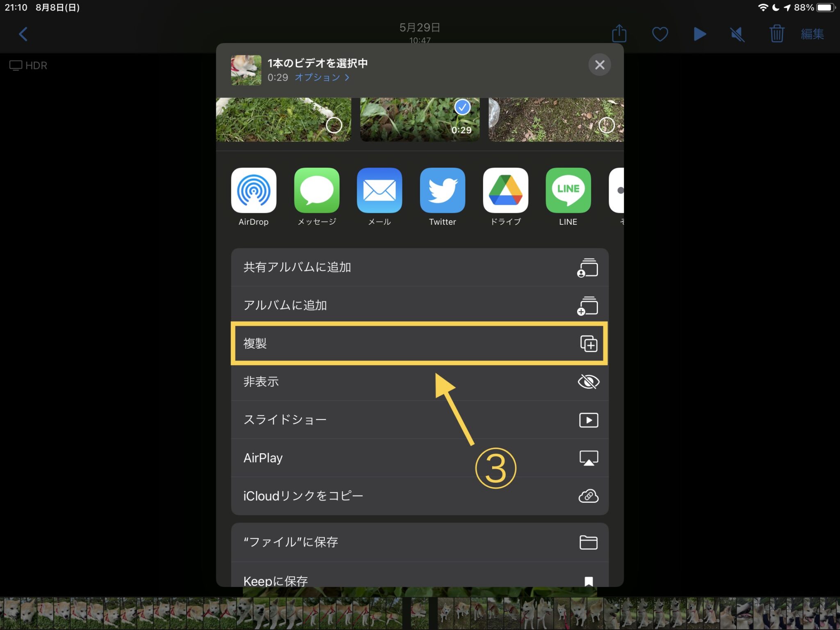This screenshot has width=840, height=630.
Task: Tap the play button to start playback
Action: coord(699,34)
